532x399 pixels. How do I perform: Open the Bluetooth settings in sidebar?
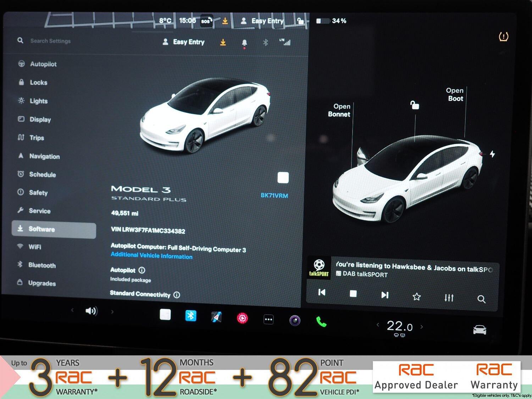(x=42, y=265)
